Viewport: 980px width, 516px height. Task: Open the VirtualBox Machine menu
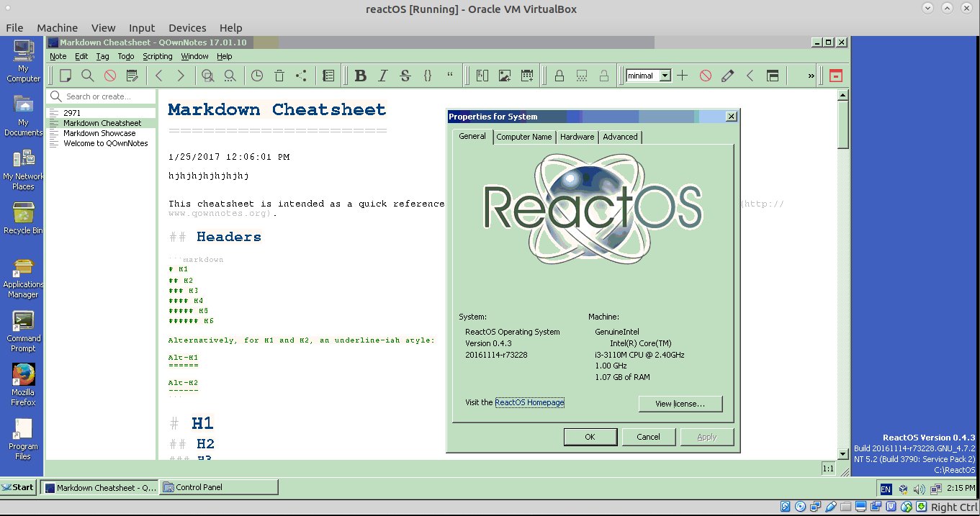pos(57,27)
